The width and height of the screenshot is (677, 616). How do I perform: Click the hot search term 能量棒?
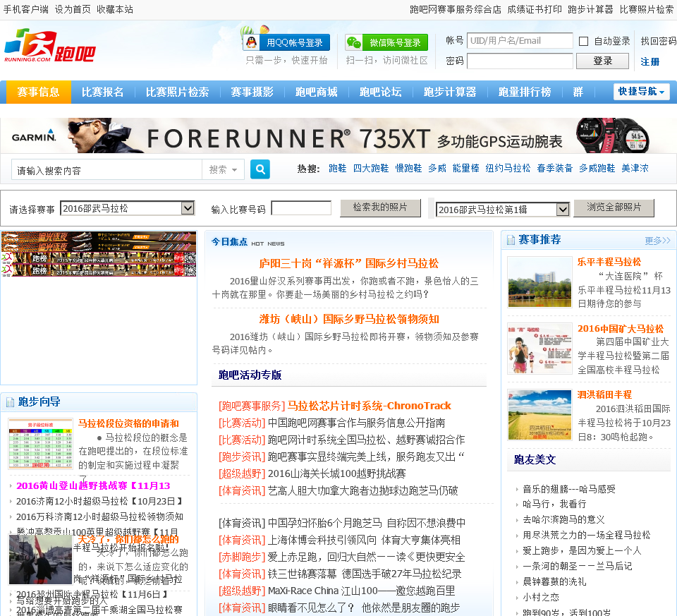[x=466, y=169]
